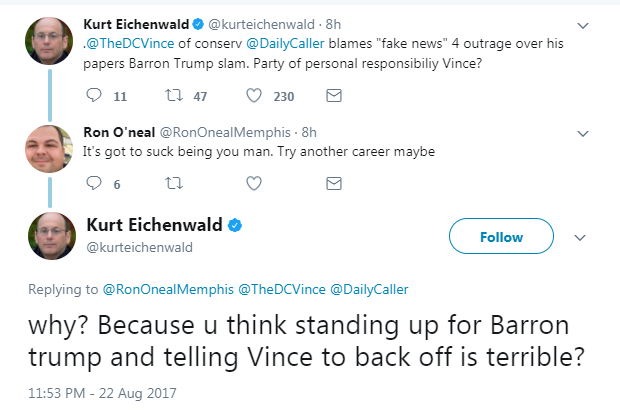Image resolution: width=620 pixels, height=413 pixels.
Task: Open options chevron on Kurt's first tweet
Action: click(583, 26)
